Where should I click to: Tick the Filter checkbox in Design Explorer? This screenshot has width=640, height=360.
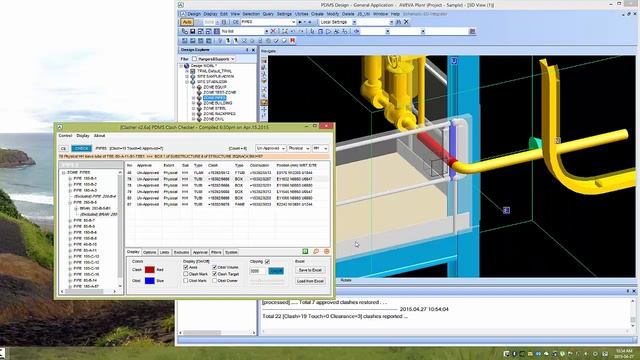click(194, 59)
